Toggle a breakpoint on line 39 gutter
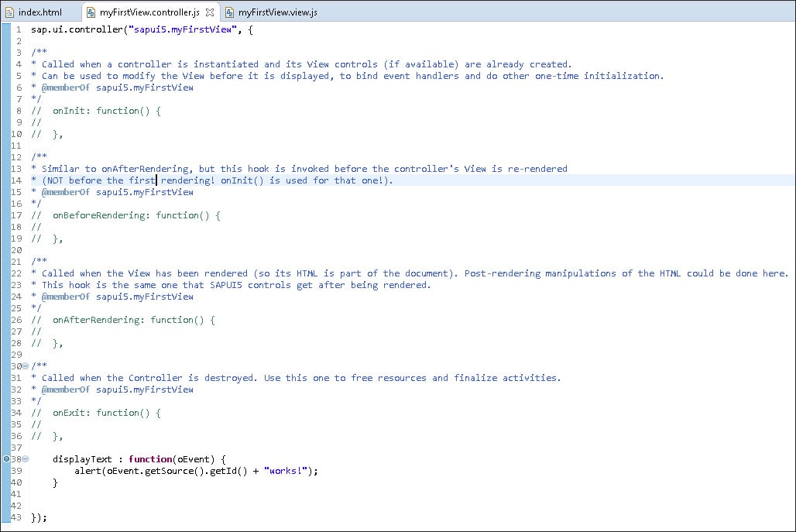This screenshot has height=532, width=796. [x=6, y=471]
